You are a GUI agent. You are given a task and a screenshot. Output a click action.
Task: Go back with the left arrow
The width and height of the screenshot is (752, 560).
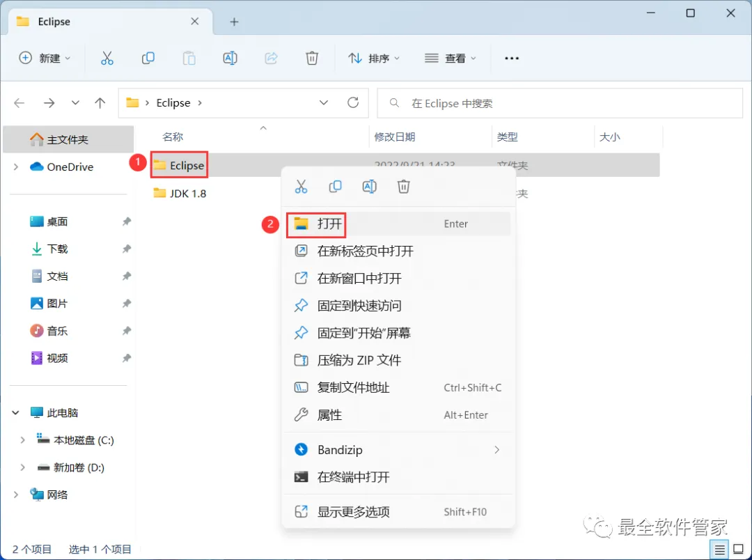[19, 102]
